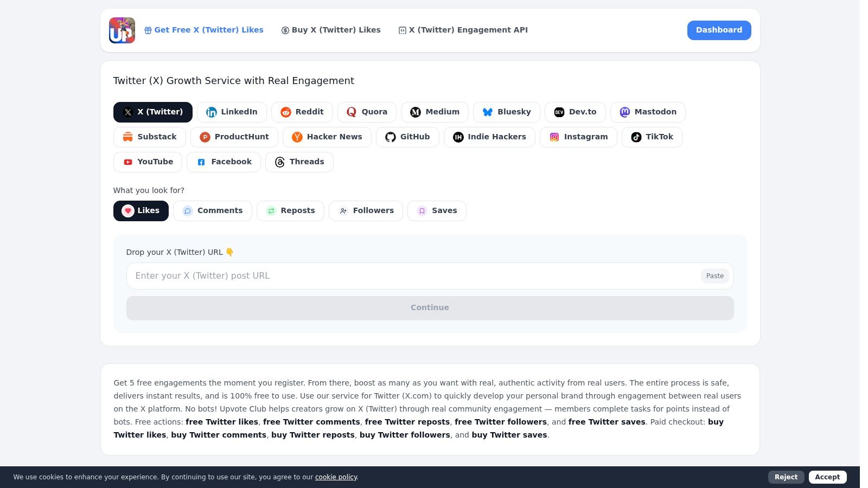
Task: Open the buy Twitter followers link
Action: coord(405,435)
